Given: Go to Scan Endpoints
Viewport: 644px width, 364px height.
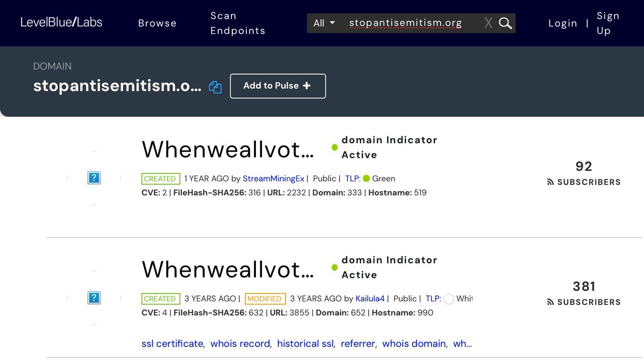Looking at the screenshot, I should point(238,23).
